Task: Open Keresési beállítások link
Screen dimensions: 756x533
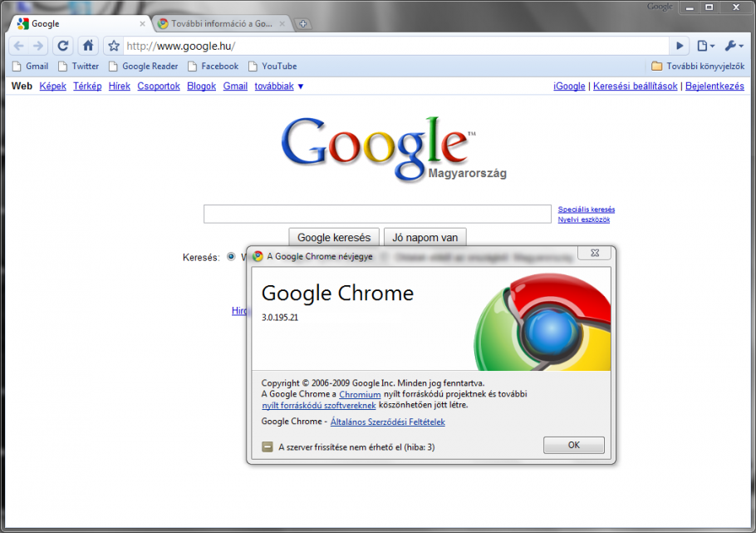Action: [x=635, y=86]
